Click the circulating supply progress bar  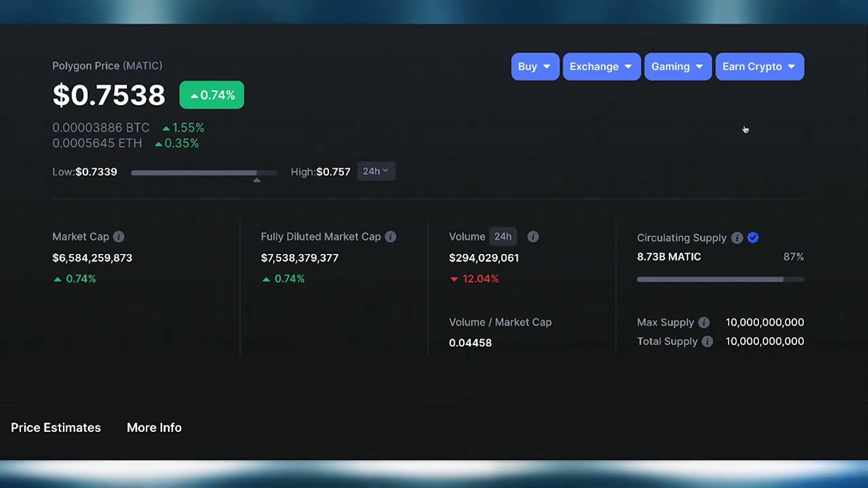tap(720, 280)
